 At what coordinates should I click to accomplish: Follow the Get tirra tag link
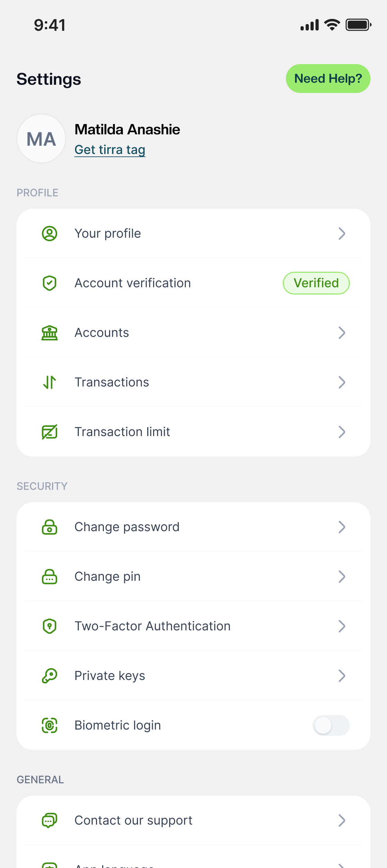pyautogui.click(x=110, y=150)
